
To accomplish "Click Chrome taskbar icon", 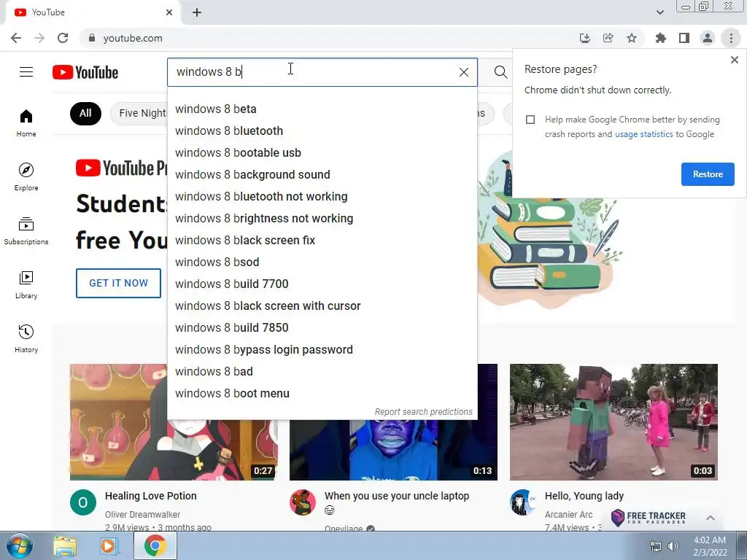I will 155,545.
